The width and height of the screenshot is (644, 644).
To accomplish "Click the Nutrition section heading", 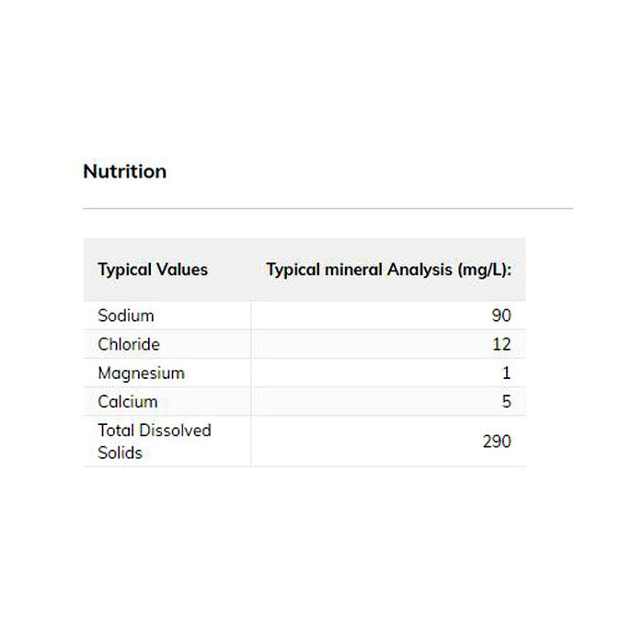I will 124,171.
